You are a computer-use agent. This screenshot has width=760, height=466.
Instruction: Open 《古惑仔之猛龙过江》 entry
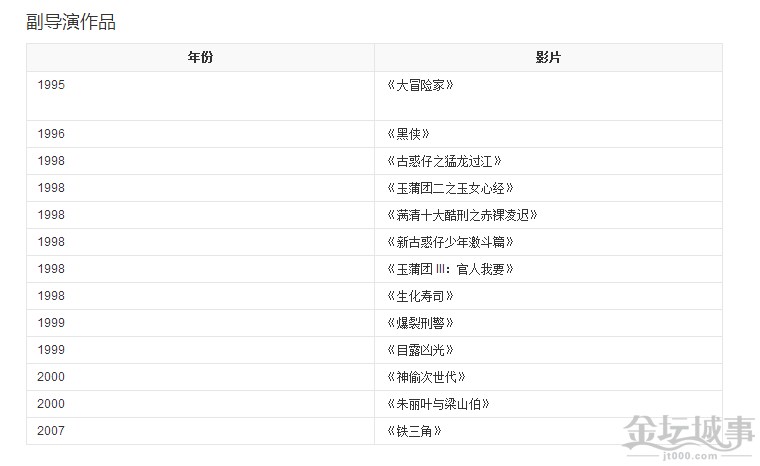(x=444, y=161)
